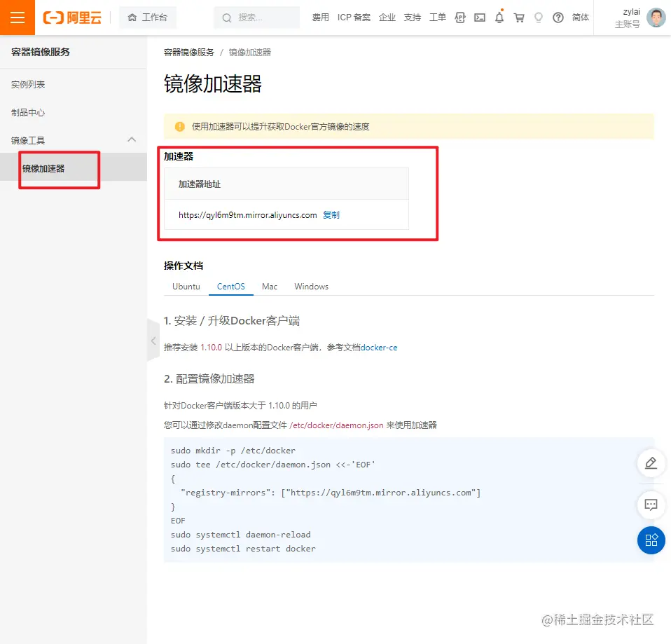Open 制品中心 in sidebar
Viewport: 671px width, 644px height.
28,113
